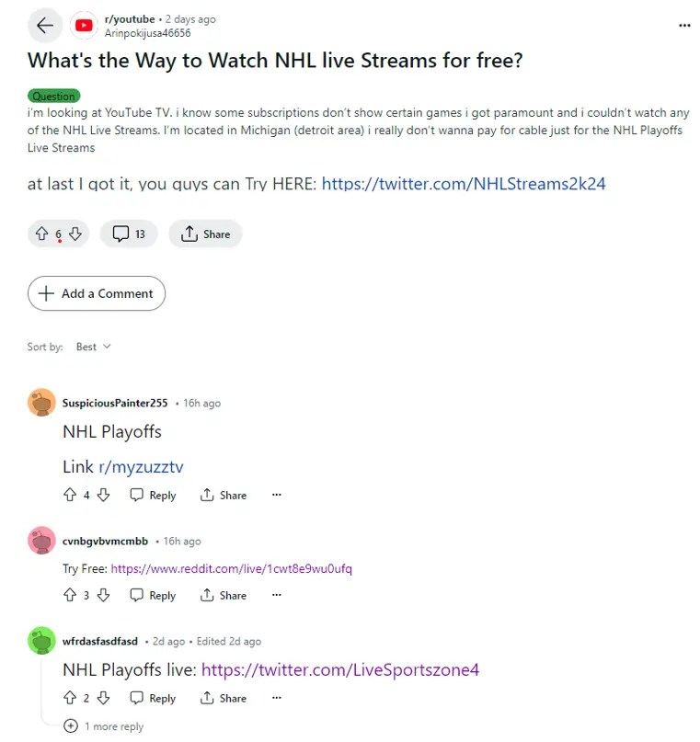
Task: Open the r/youtube subreddit avatar icon
Action: [84, 26]
